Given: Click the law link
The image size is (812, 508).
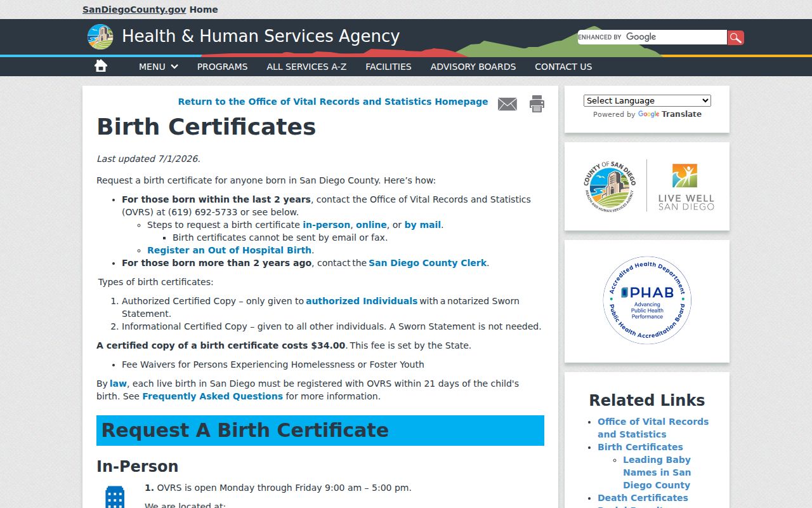Looking at the screenshot, I should click(x=118, y=384).
